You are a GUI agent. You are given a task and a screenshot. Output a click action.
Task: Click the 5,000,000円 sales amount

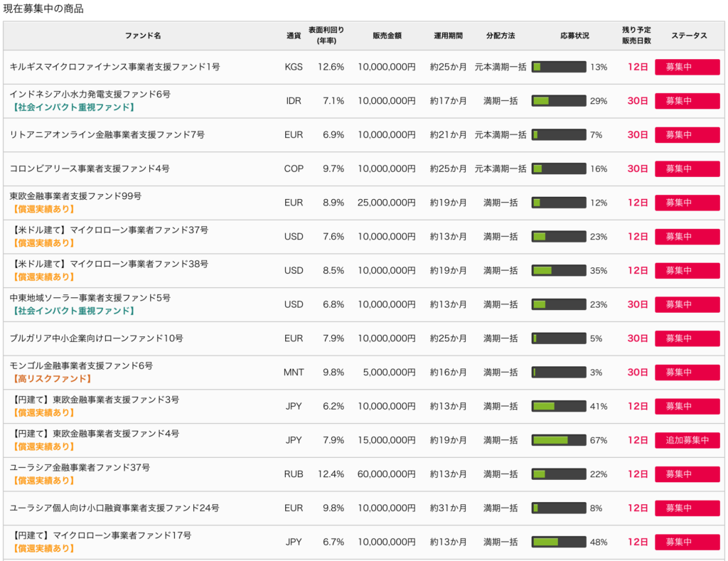pos(389,373)
